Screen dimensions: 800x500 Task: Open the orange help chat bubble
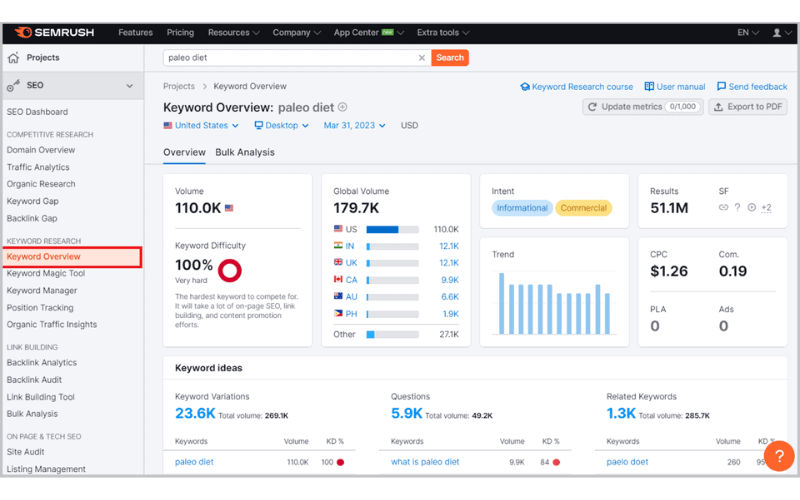(779, 456)
